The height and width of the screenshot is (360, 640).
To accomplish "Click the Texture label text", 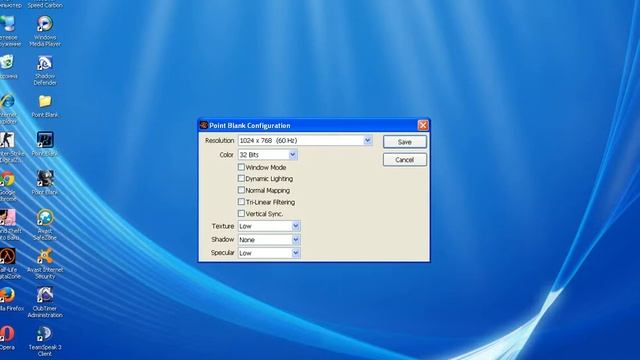I will point(223,226).
